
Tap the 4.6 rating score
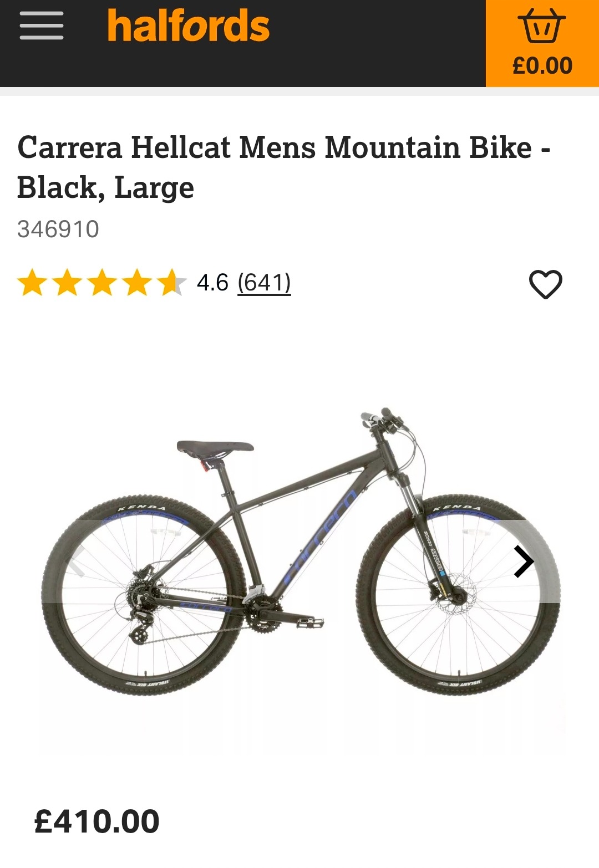[x=212, y=283]
